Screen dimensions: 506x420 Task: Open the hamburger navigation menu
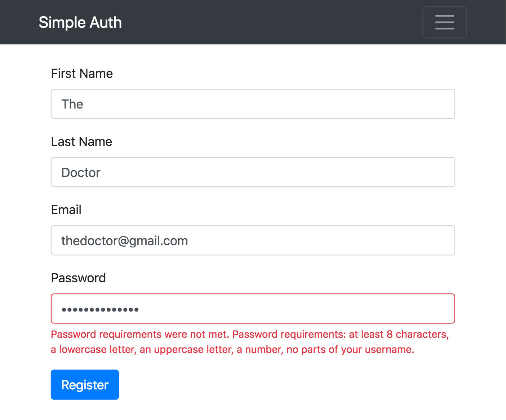tap(444, 22)
